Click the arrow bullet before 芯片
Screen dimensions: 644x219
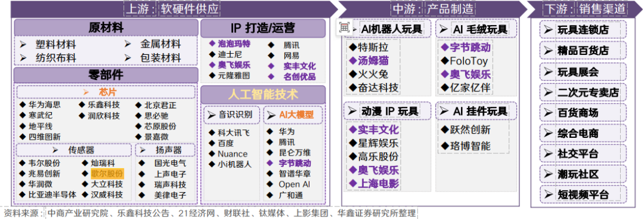[x=86, y=92]
